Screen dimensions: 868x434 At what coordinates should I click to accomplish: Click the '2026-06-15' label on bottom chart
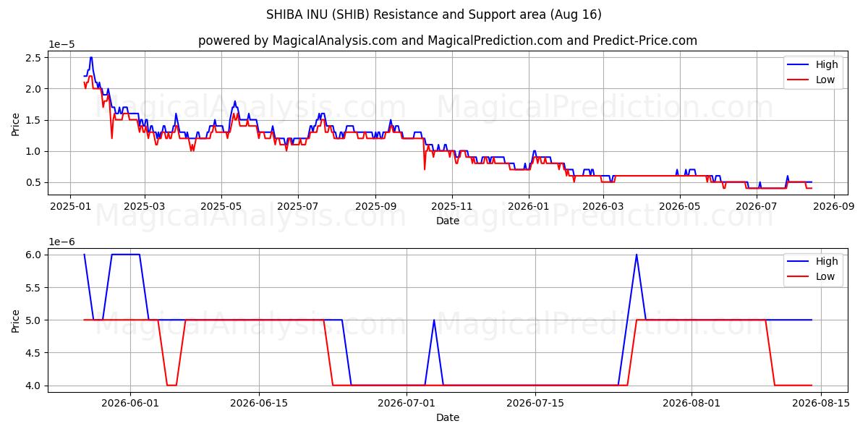tap(260, 404)
